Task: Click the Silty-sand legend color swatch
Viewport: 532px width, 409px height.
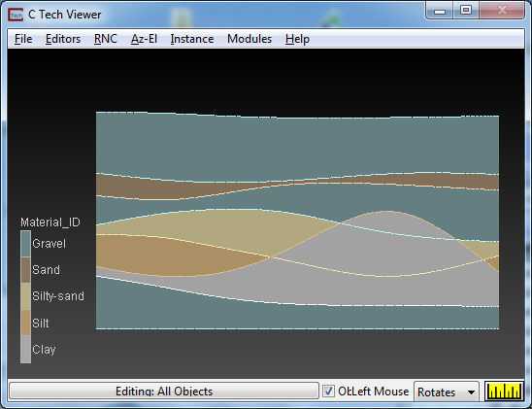Action: click(x=26, y=296)
